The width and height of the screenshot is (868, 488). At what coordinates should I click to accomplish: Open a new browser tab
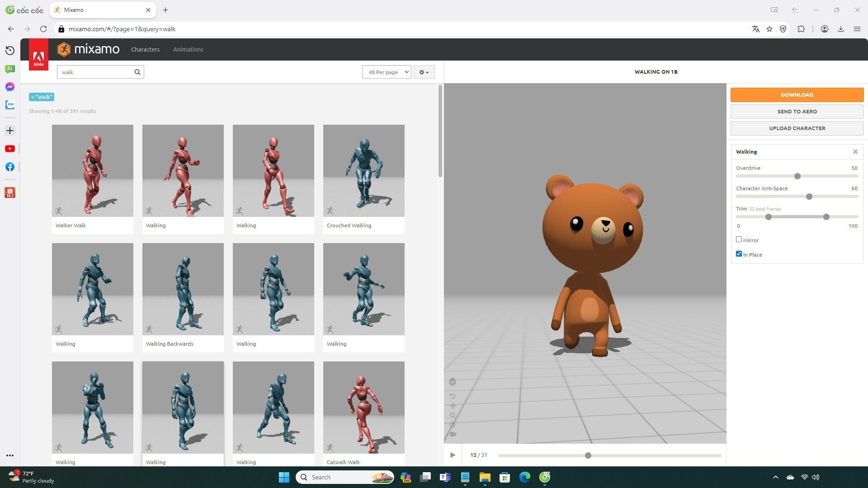165,10
